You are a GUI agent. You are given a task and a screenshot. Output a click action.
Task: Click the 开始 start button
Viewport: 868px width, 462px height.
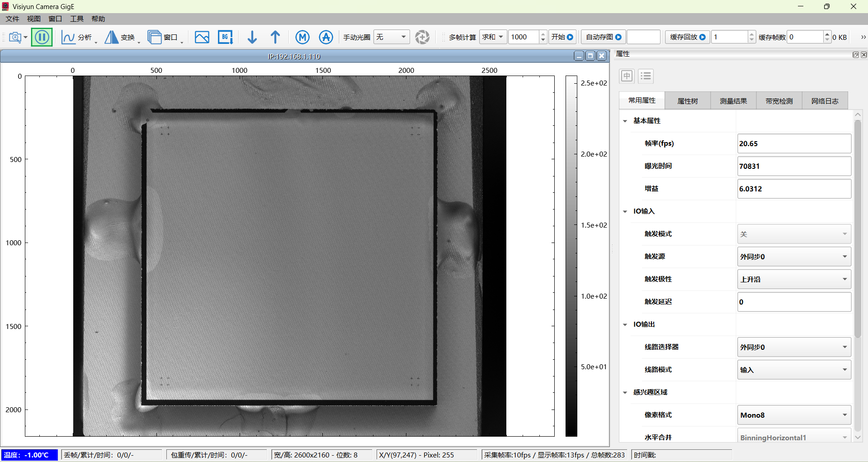pos(562,37)
